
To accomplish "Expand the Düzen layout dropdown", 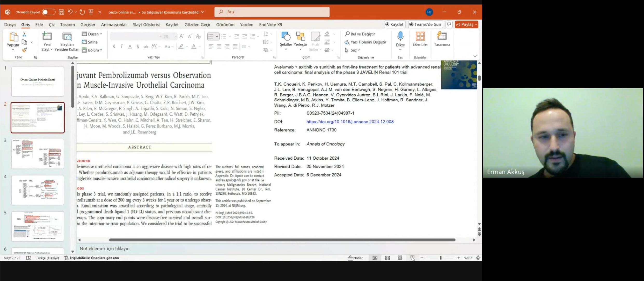I will [92, 34].
